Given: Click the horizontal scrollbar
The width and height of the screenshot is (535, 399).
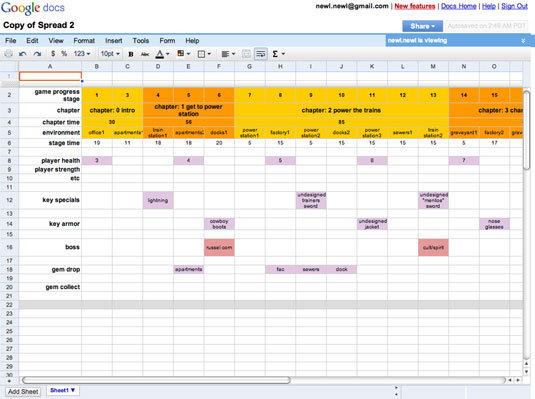Looking at the screenshot, I should click(x=156, y=380).
